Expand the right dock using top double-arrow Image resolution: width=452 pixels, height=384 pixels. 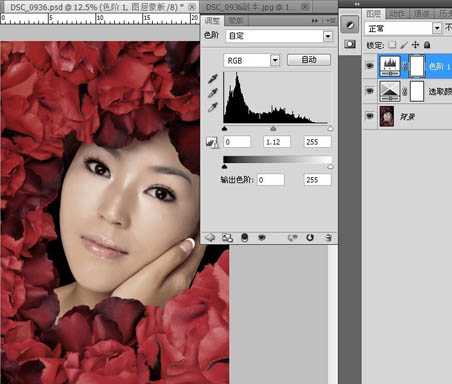tap(357, 4)
